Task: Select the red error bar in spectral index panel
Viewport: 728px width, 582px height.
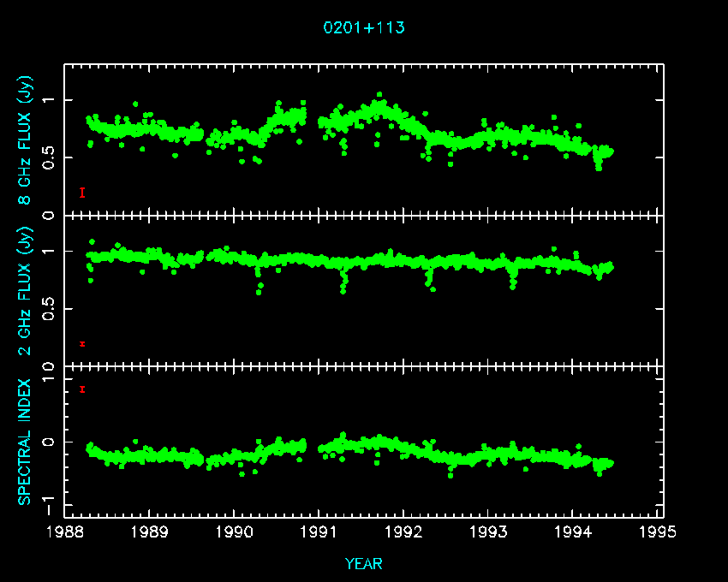Action: 82,389
